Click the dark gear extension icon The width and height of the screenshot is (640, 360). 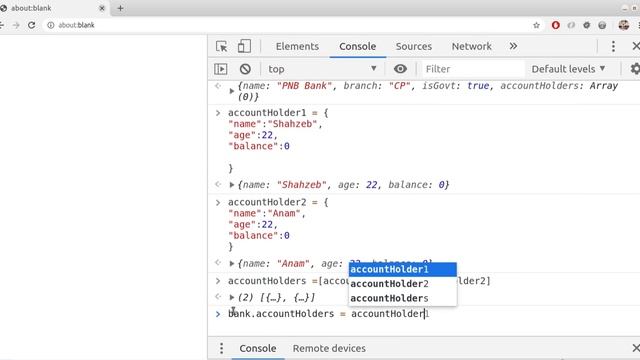tap(587, 25)
